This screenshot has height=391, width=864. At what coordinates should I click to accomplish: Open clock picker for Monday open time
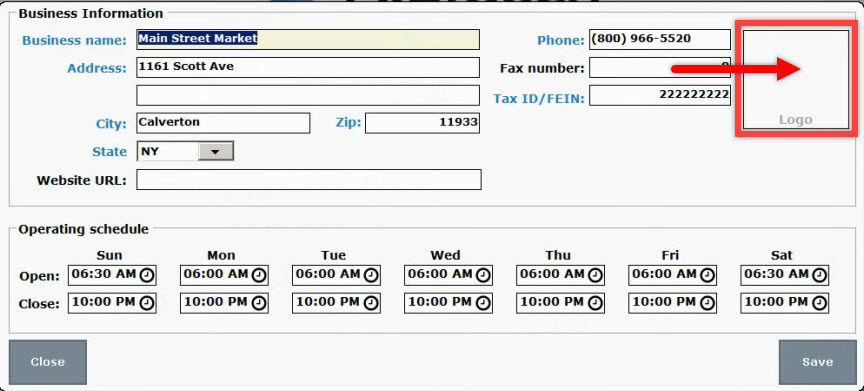pos(258,275)
